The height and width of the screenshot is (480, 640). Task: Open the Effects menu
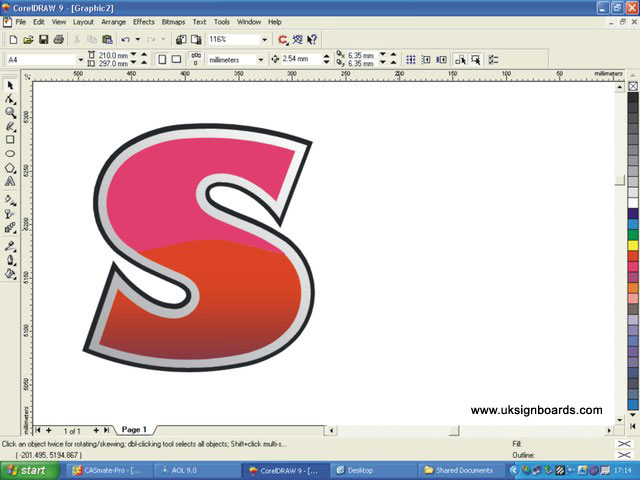144,21
